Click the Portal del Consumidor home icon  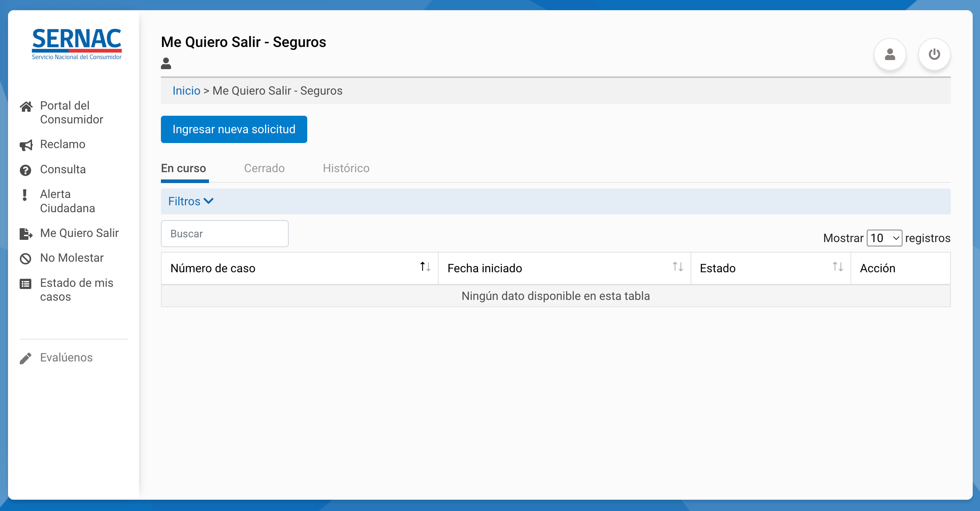(x=26, y=107)
